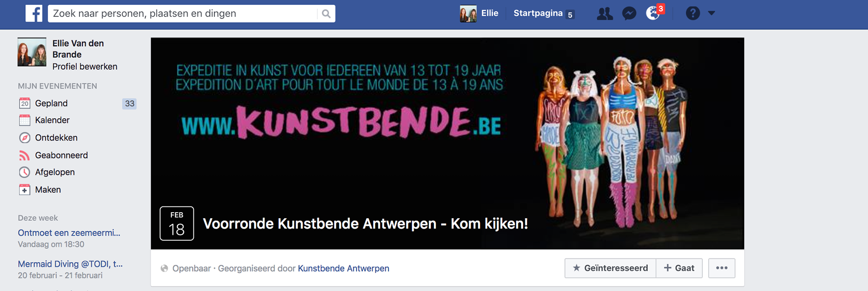Image resolution: width=868 pixels, height=291 pixels.
Task: Open Kunstbende Antwerpen organizer link
Action: tap(344, 268)
